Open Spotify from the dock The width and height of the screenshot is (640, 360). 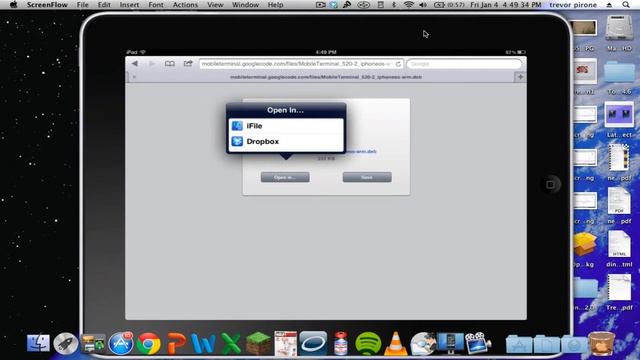(368, 343)
